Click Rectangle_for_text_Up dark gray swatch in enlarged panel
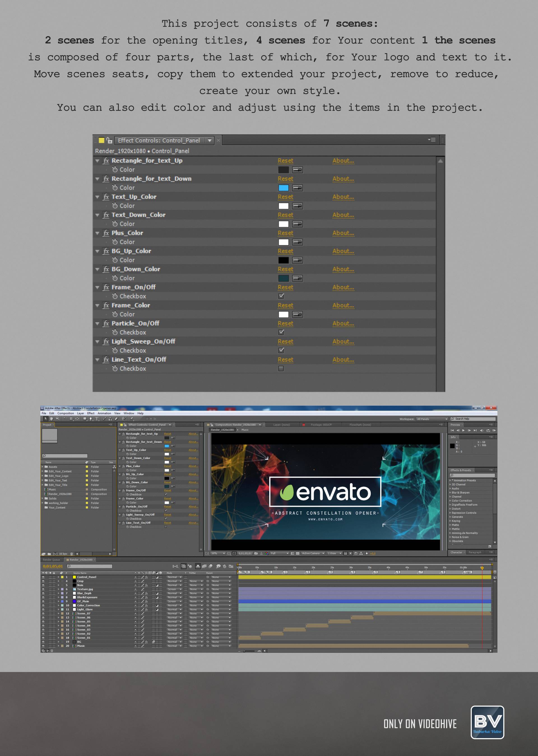 pyautogui.click(x=284, y=170)
